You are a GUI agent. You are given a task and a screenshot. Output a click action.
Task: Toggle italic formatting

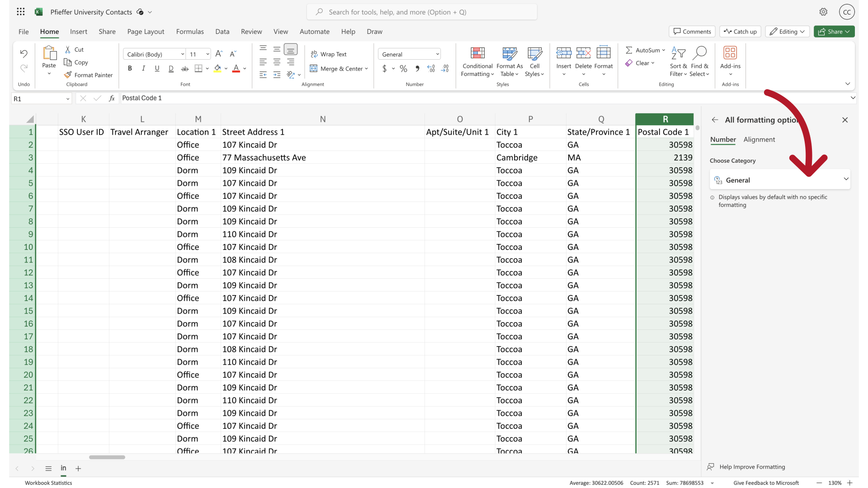[143, 68]
